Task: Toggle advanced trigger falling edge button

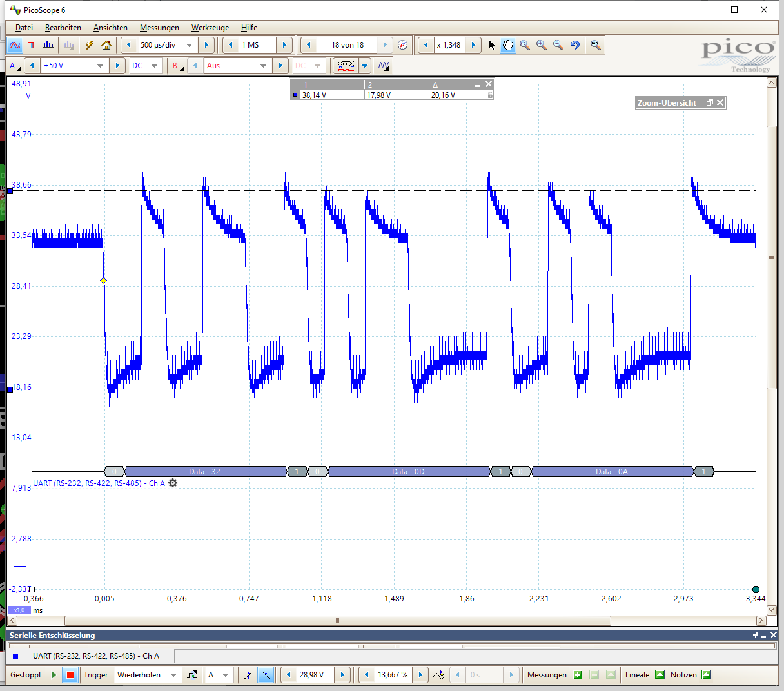Action: click(265, 675)
